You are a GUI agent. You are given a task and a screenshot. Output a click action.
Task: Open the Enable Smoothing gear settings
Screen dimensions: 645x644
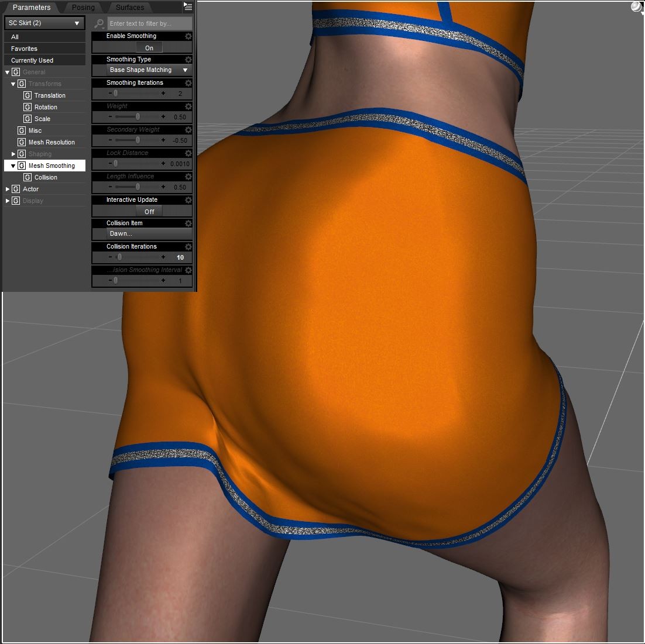tap(188, 36)
